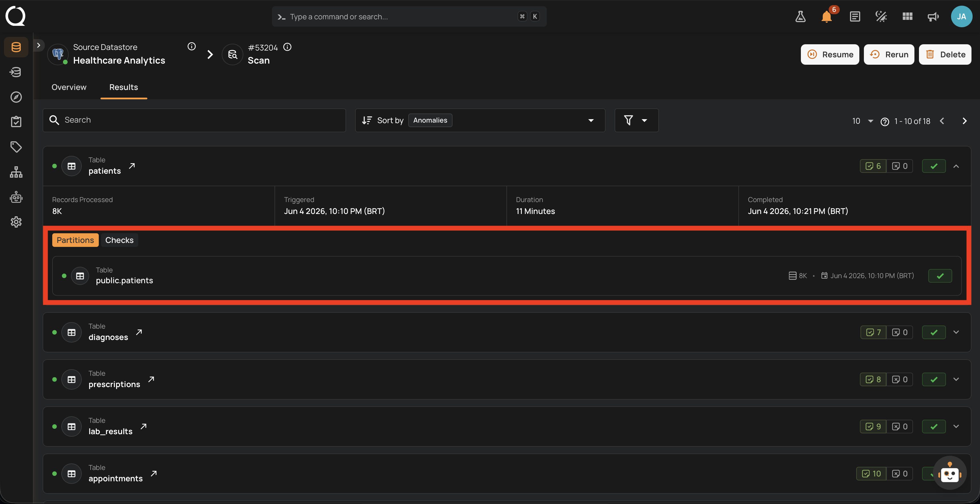Click the Resume button
980x504 pixels.
(830, 54)
